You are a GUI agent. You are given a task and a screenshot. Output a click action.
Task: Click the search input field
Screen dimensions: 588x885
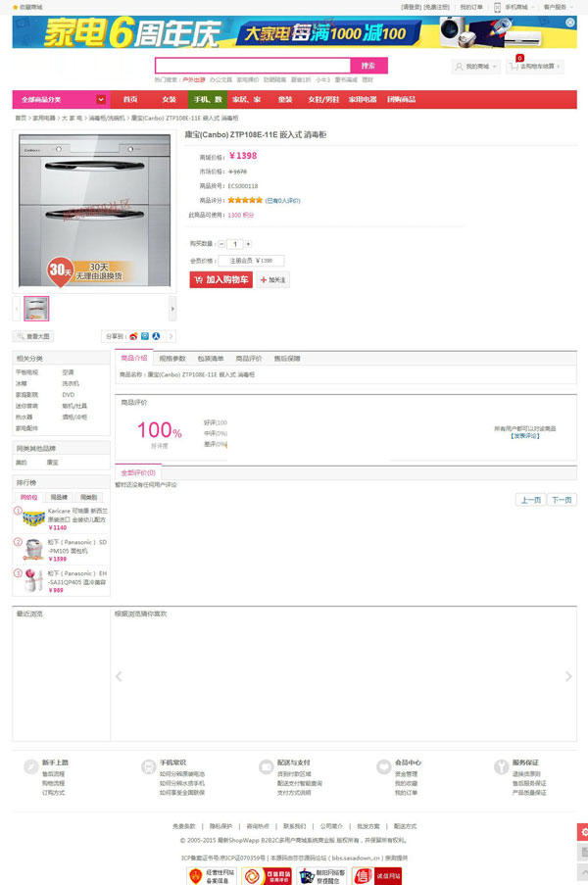pyautogui.click(x=252, y=66)
